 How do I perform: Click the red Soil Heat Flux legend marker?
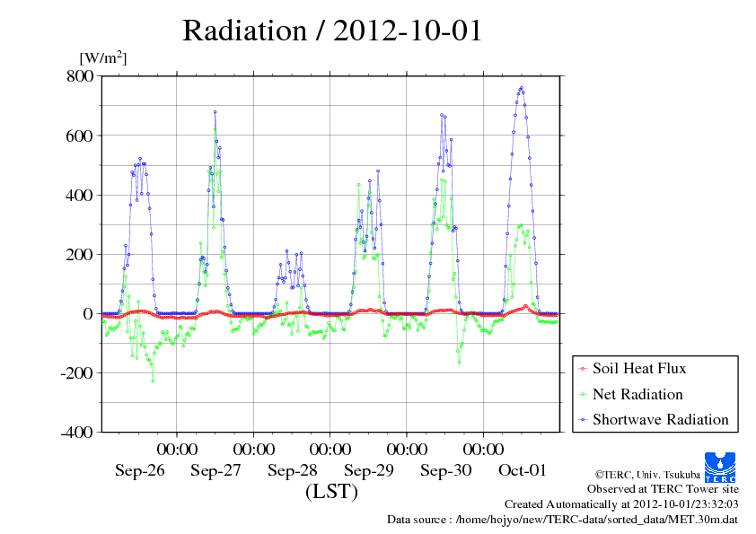pos(583,369)
